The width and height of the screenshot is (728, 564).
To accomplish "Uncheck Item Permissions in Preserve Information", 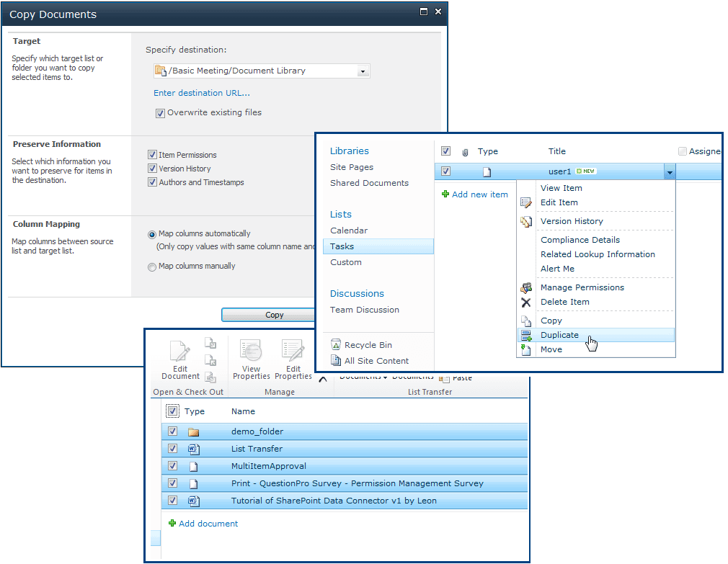I will tap(152, 154).
